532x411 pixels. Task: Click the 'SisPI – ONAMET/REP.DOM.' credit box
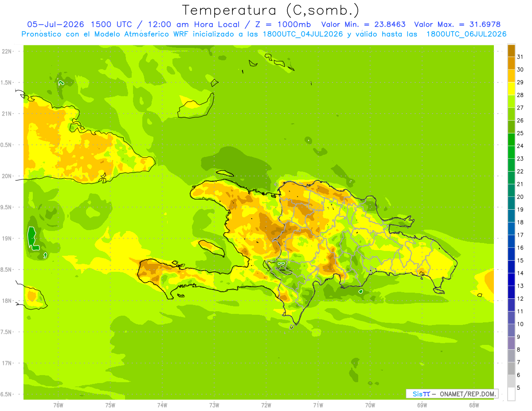click(x=452, y=394)
